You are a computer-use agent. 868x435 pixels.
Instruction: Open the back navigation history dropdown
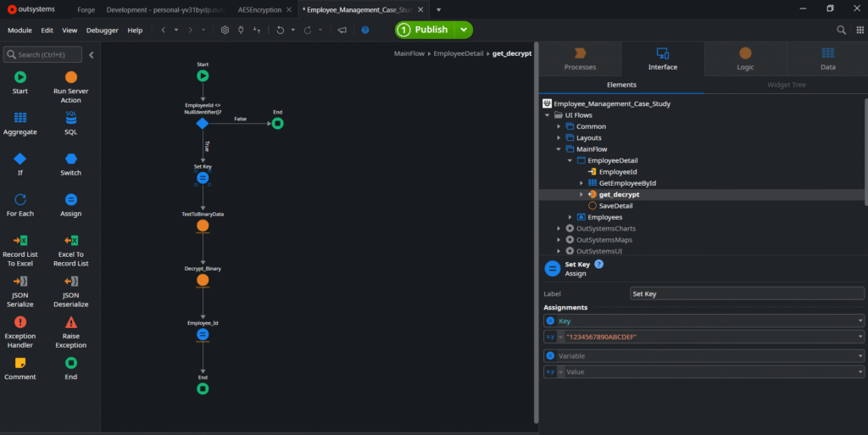176,30
